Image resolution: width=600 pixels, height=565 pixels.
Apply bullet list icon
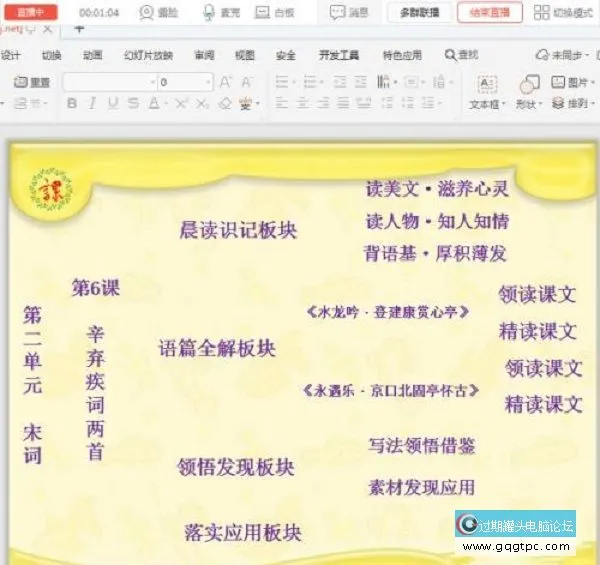pyautogui.click(x=282, y=82)
